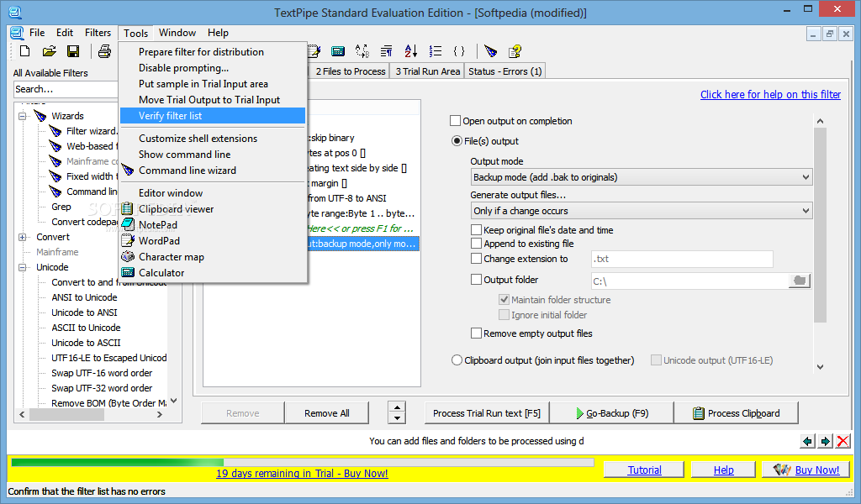Viewport: 861px width, 504px height.
Task: Click the Remove All button
Action: click(327, 413)
